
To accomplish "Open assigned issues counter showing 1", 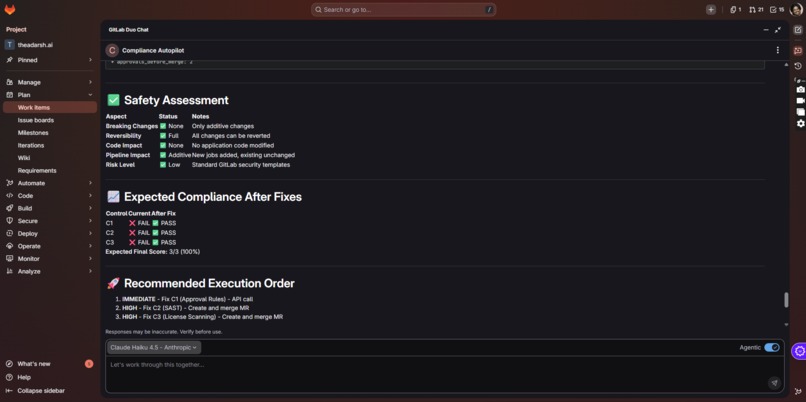I will tap(736, 9).
